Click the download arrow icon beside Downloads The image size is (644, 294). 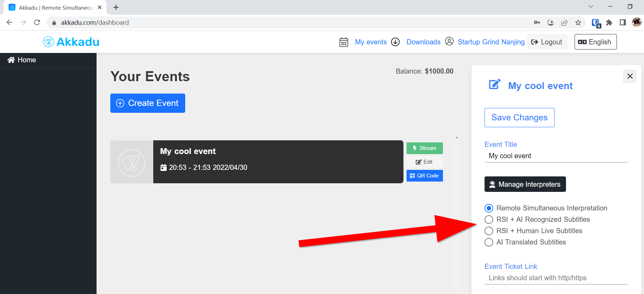396,42
